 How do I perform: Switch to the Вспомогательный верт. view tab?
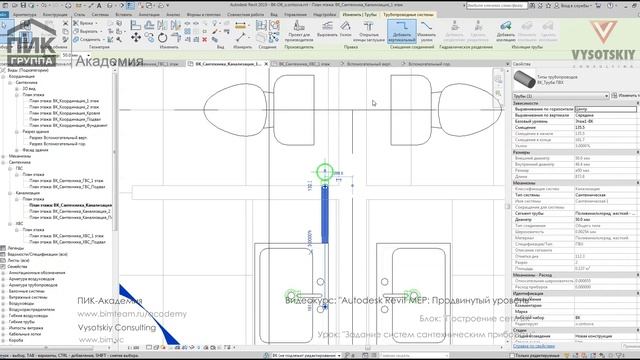pyautogui.click(x=369, y=64)
